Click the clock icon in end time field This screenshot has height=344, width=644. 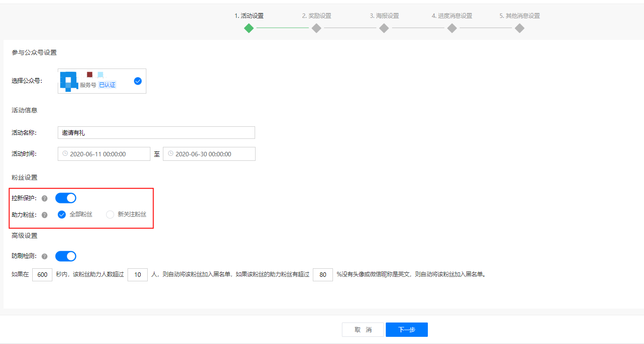[171, 154]
